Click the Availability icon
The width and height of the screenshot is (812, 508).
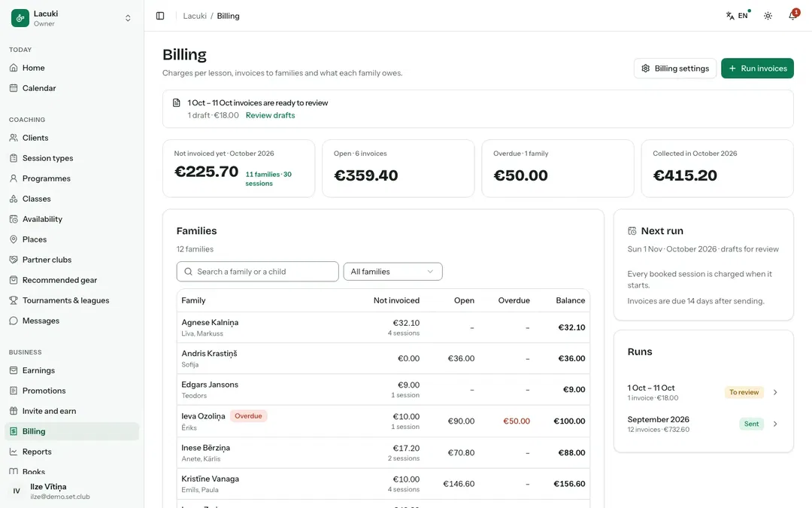(x=14, y=219)
